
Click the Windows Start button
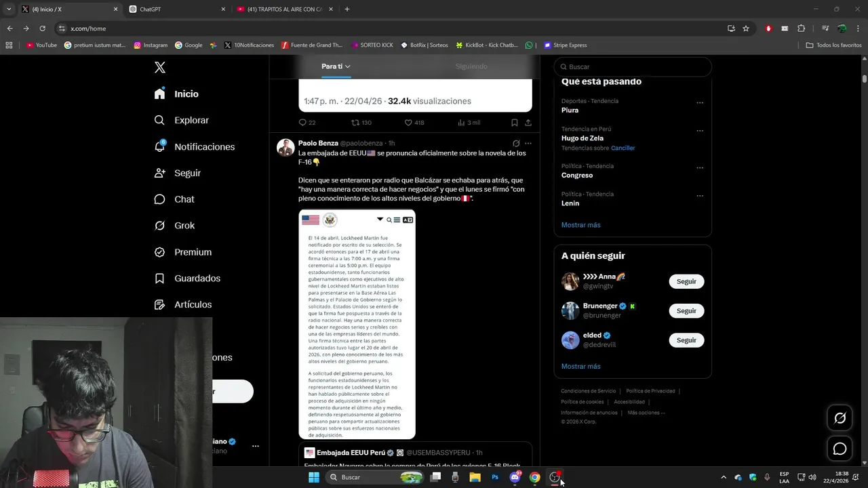pos(314,477)
